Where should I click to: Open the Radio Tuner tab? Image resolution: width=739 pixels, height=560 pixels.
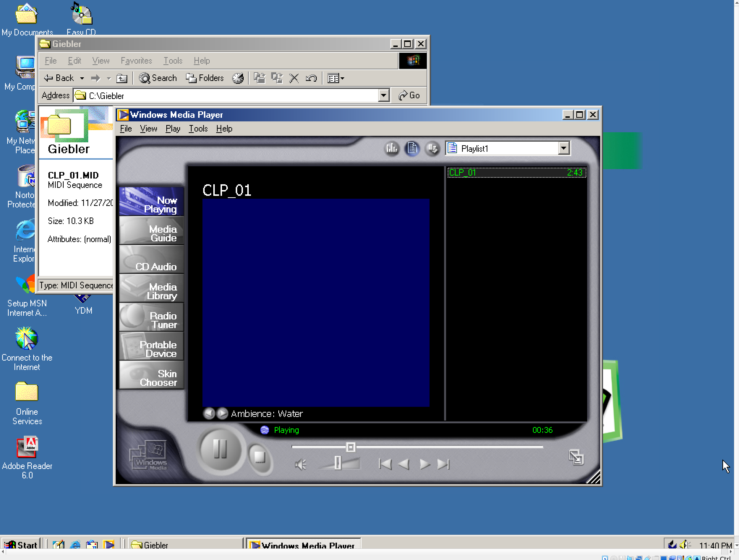click(x=151, y=317)
